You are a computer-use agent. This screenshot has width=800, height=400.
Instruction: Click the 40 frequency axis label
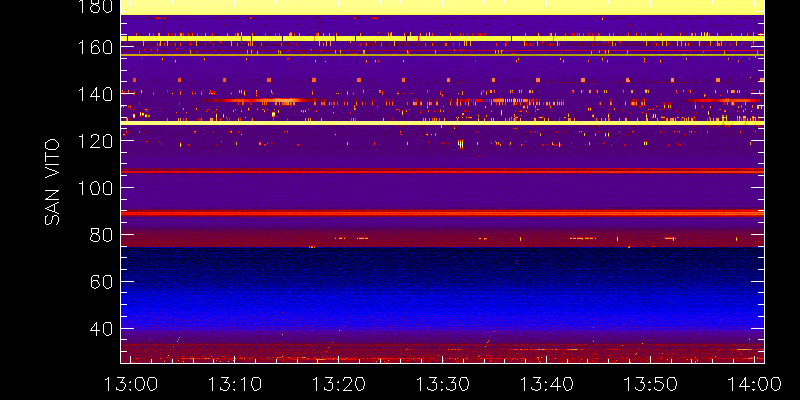pyautogui.click(x=101, y=329)
